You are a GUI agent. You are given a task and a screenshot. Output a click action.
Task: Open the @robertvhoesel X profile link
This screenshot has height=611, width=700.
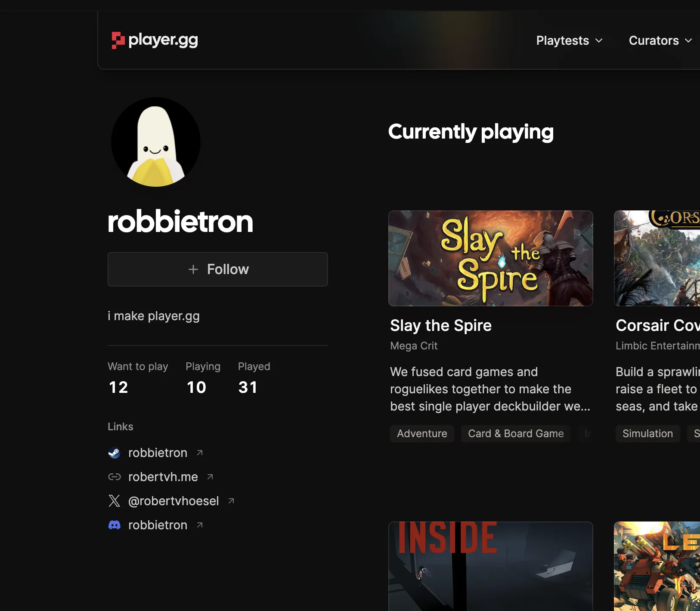[x=173, y=501]
